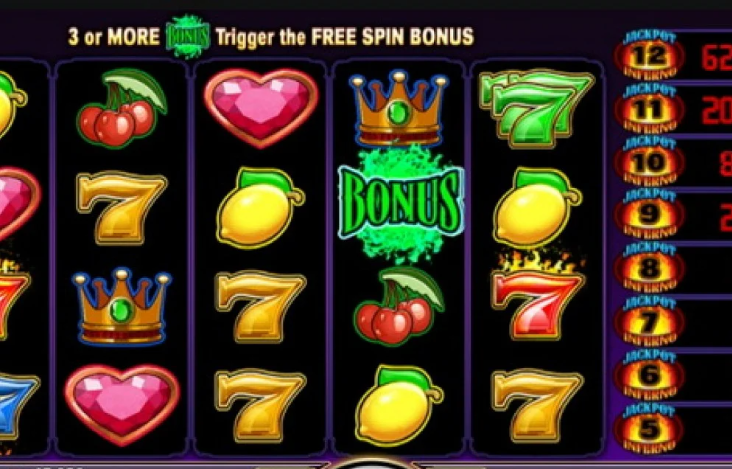Image resolution: width=732 pixels, height=469 pixels.
Task: Tap the pink heart gem at the top of reel three
Action: pos(261,108)
